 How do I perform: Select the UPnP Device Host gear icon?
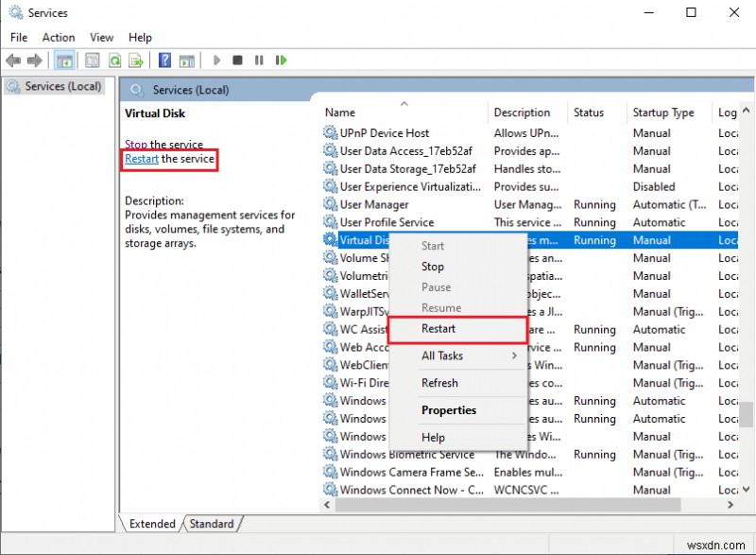pyautogui.click(x=330, y=132)
